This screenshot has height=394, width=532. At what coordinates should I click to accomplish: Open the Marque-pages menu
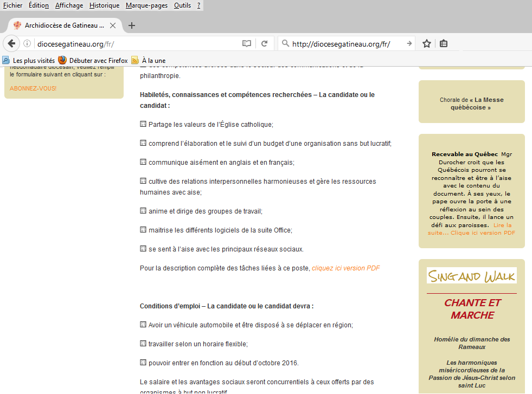[146, 5]
